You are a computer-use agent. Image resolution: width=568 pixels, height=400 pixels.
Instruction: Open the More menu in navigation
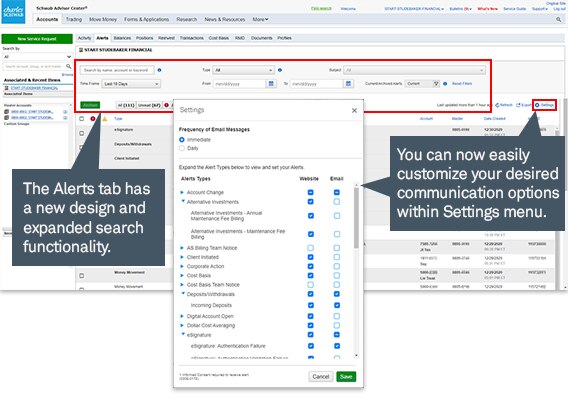tap(260, 20)
